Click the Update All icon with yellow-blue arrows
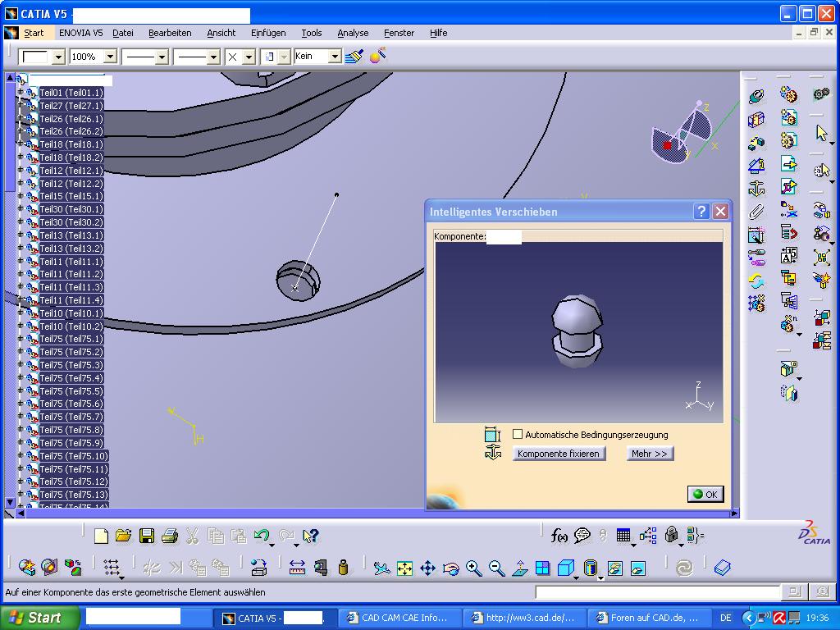The image size is (840, 630). click(756, 281)
